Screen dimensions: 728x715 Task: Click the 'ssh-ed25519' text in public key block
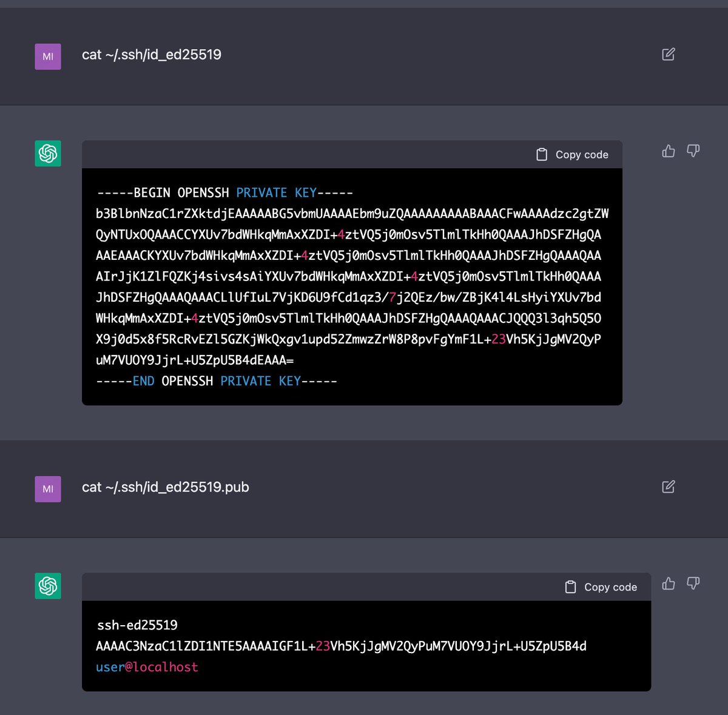[x=137, y=625]
